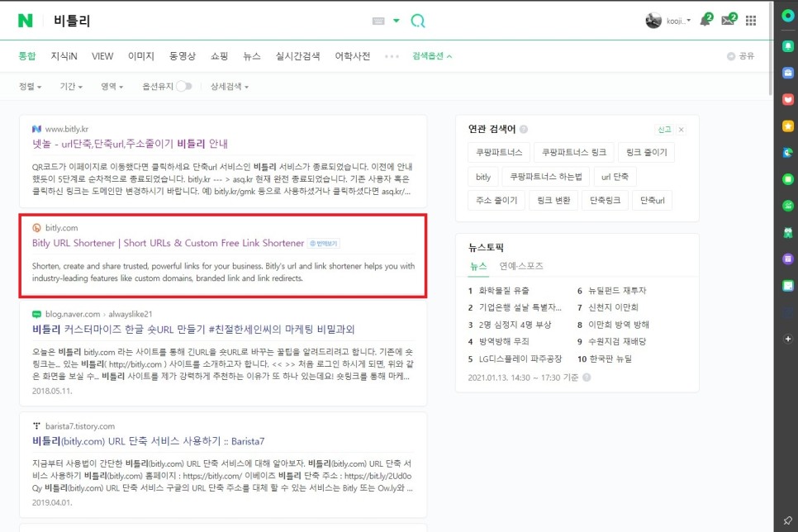
Task: Click the 신고 report button
Action: (664, 130)
